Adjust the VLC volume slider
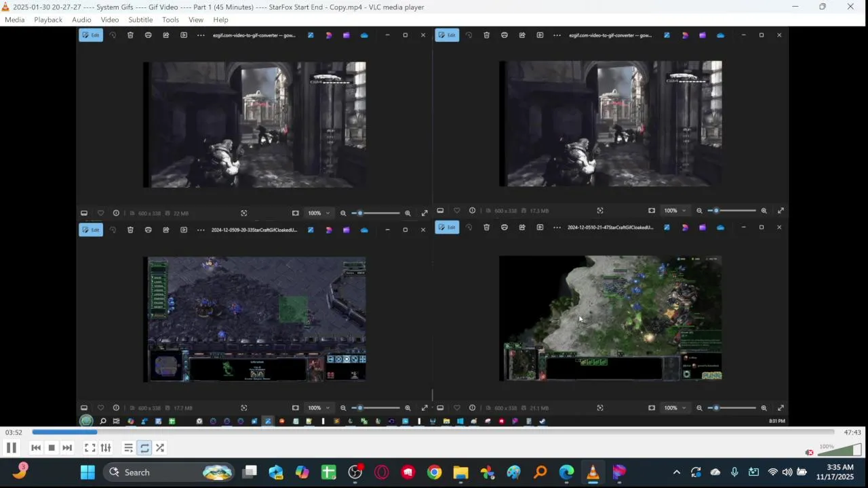 tap(840, 450)
